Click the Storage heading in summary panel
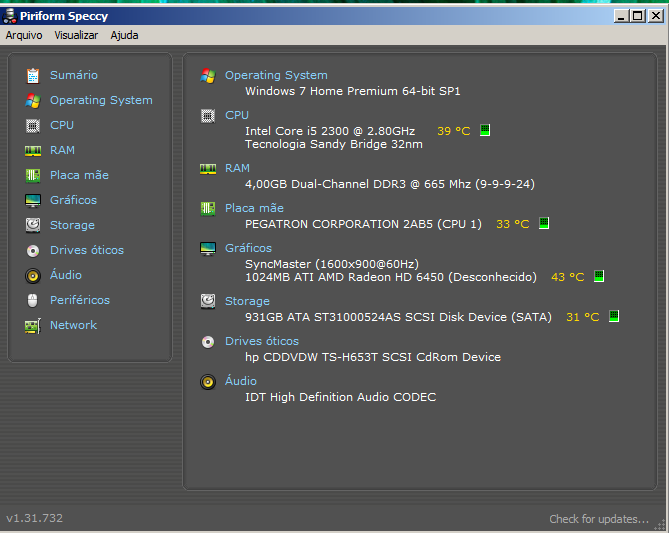669x533 pixels. [x=247, y=301]
